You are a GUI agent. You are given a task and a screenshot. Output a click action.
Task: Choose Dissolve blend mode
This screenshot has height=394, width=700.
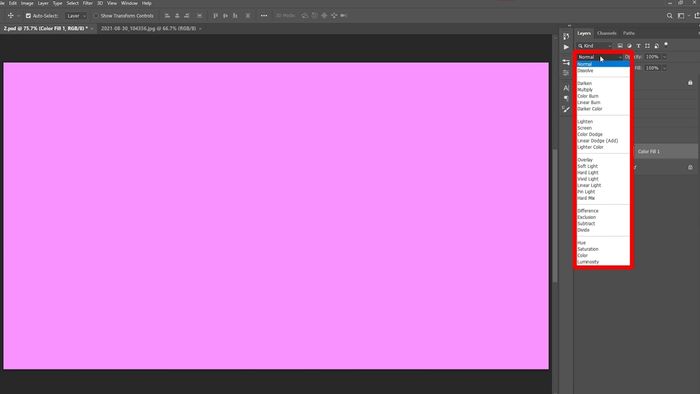tap(603, 71)
